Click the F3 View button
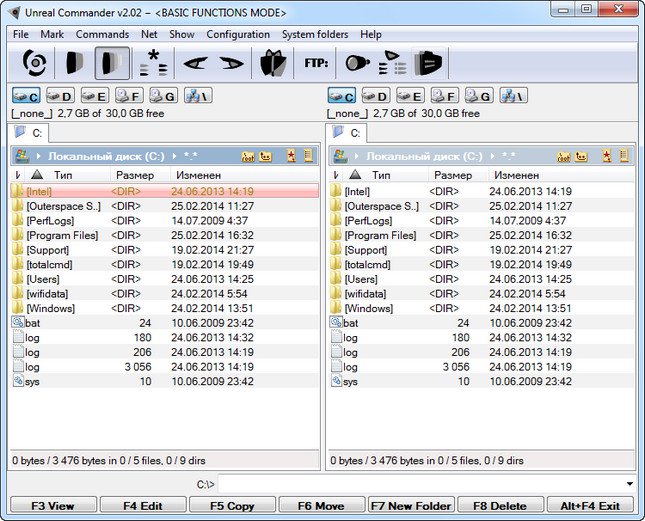Screen dimensions: 645x521 pos(53,505)
